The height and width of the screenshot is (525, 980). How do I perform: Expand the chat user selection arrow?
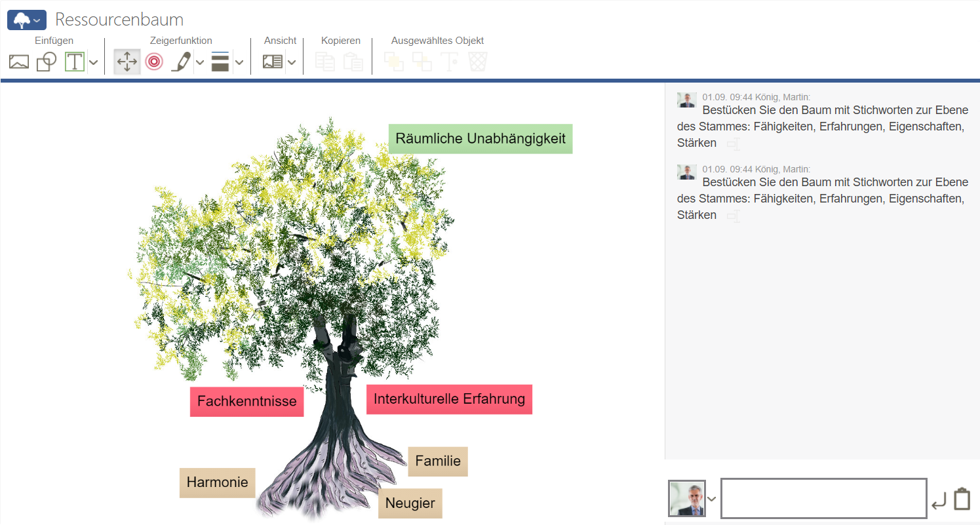[x=712, y=498]
